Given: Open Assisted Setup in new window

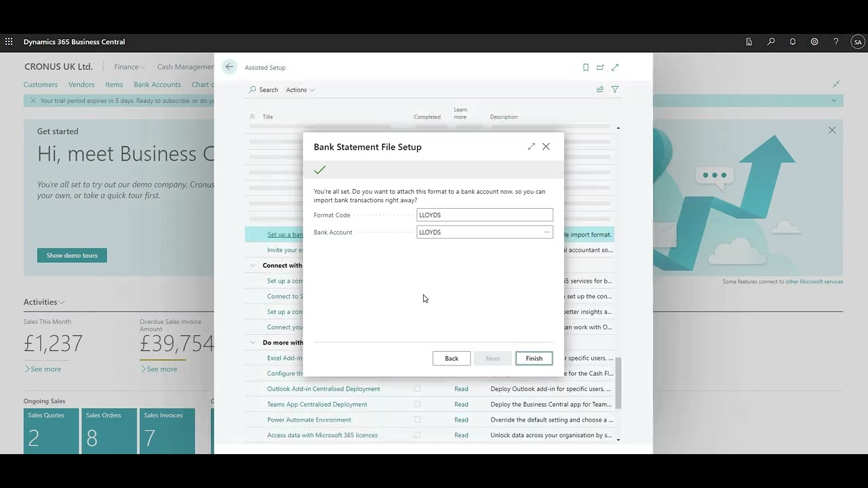Looking at the screenshot, I should click(600, 68).
